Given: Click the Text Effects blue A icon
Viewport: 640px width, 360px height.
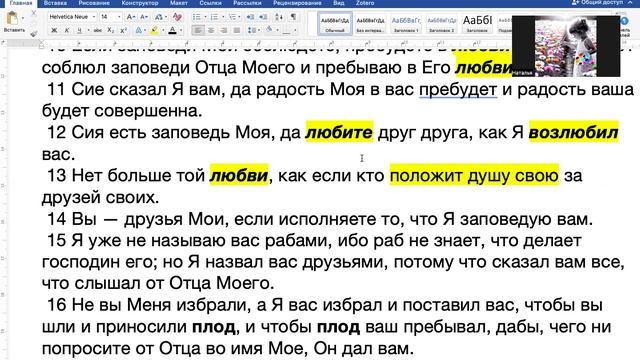Looking at the screenshot, I should pyautogui.click(x=139, y=31).
